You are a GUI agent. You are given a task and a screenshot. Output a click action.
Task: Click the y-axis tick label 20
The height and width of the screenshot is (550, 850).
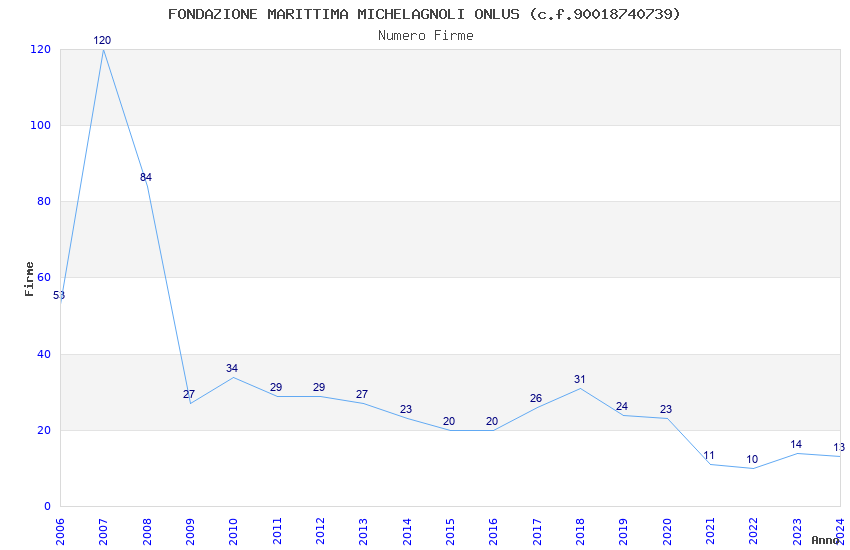(x=44, y=430)
